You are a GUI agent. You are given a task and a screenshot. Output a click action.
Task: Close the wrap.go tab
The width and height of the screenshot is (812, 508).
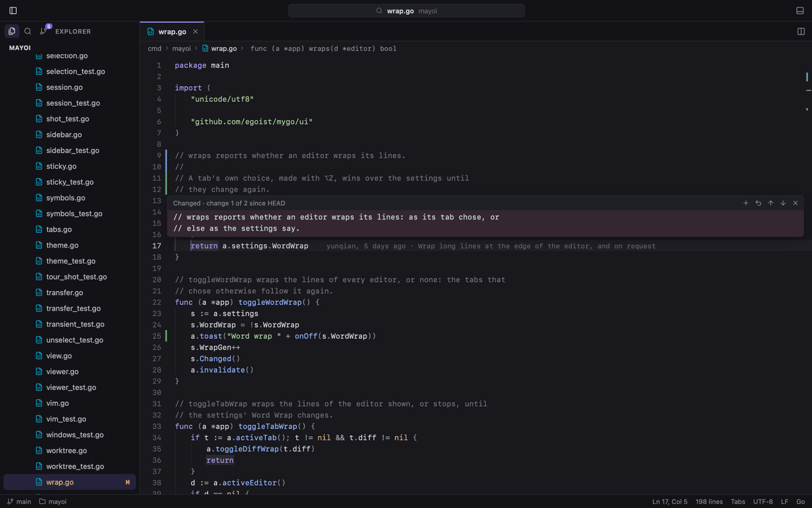click(x=195, y=31)
